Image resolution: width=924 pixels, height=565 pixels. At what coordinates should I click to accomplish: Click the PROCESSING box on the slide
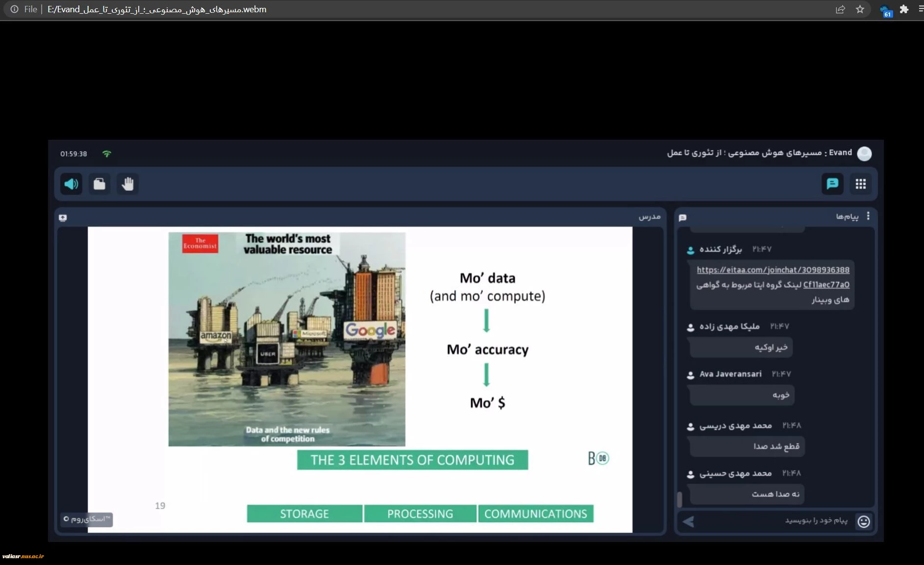click(x=420, y=514)
